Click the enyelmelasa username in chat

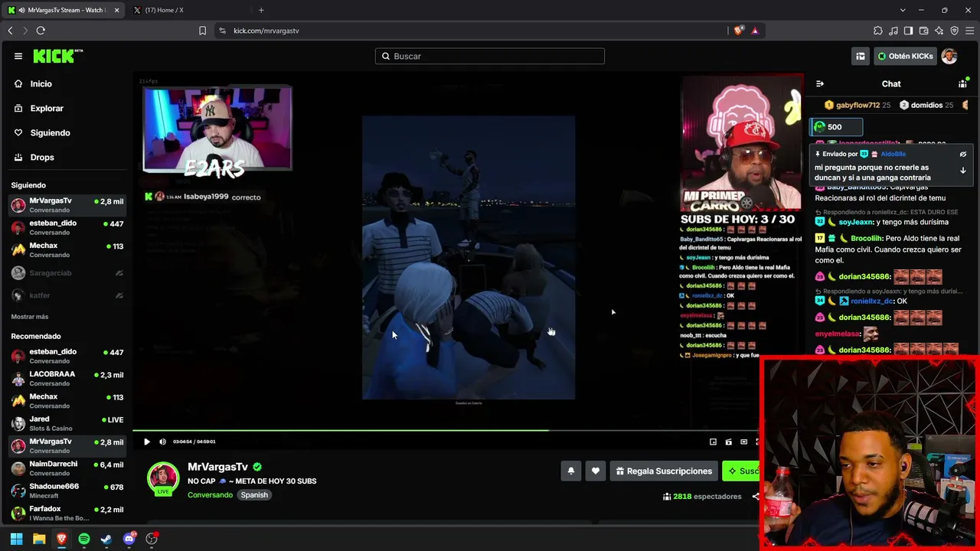(838, 334)
